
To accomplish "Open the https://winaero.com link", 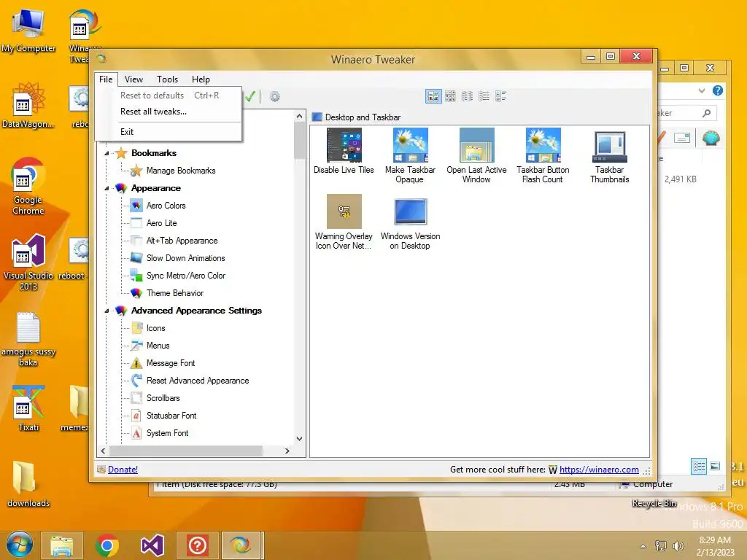I will pyautogui.click(x=599, y=470).
